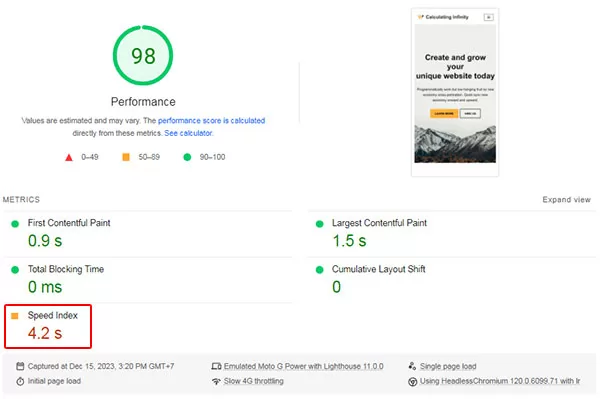Screen dimensions: 600x399
Task: Select the Cumulative Layout Shift metric
Action: point(452,280)
